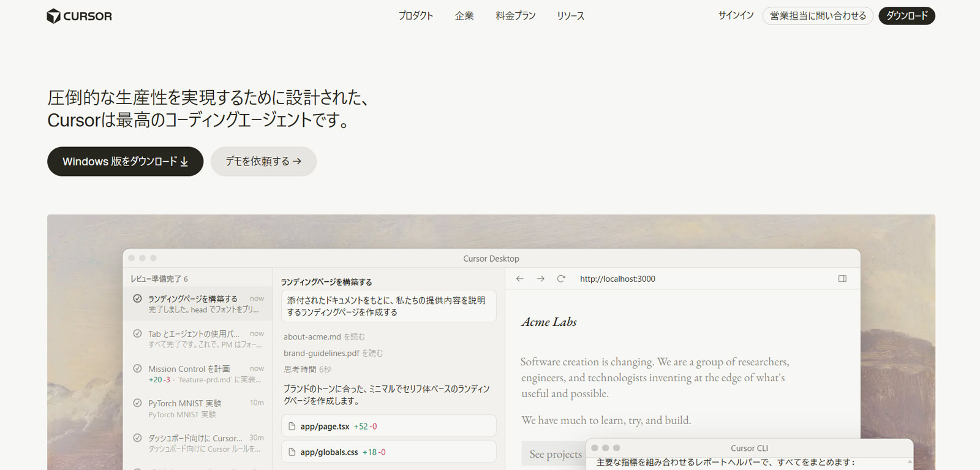Select Tab とエージェントの使用パ... task row
The width and height of the screenshot is (980, 470).
coord(197,339)
